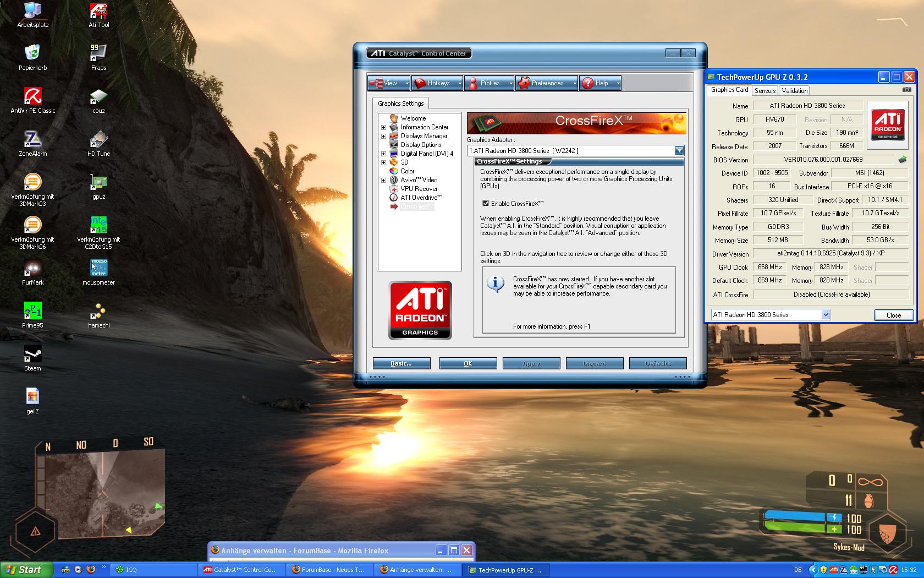Image resolution: width=924 pixels, height=578 pixels.
Task: Toggle the Enable CrossFireX checkbox
Action: point(486,203)
